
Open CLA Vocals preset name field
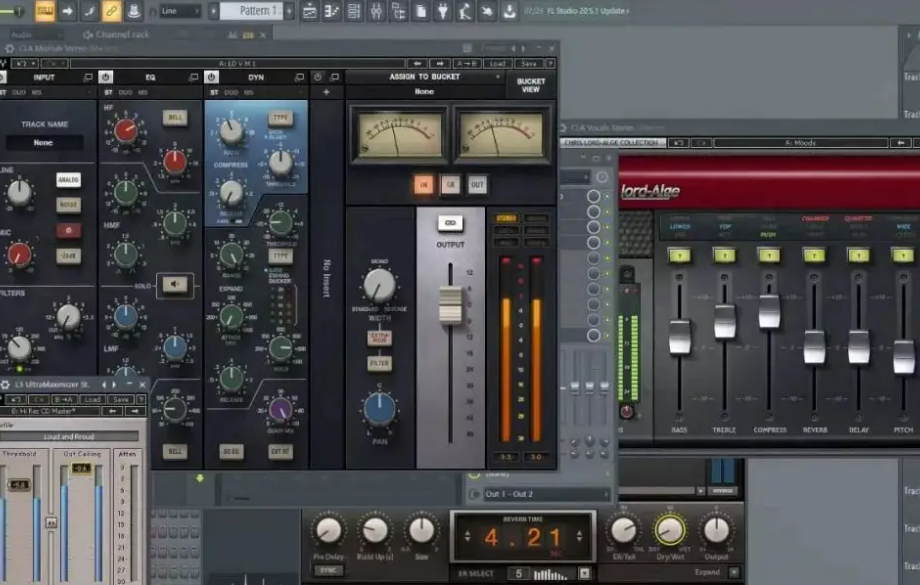pos(800,143)
